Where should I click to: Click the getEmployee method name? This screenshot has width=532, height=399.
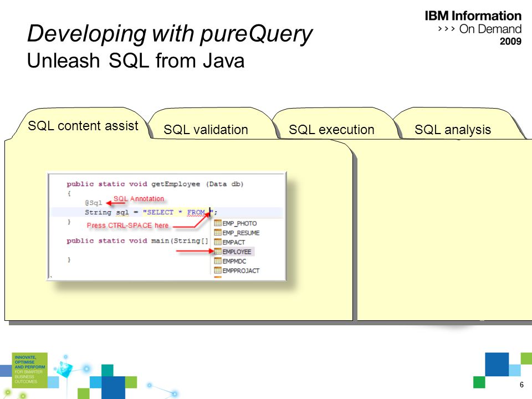tap(176, 184)
